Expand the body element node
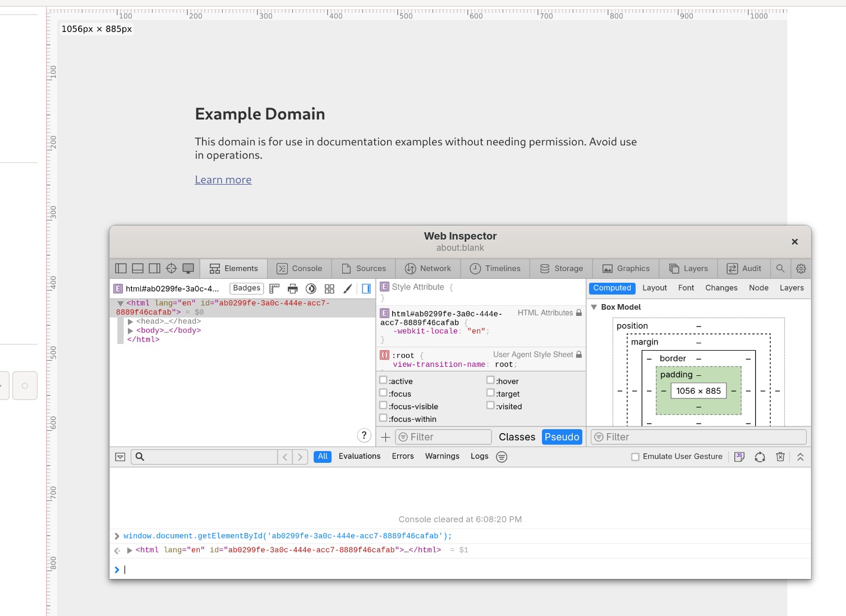This screenshot has height=616, width=846. tap(130, 330)
